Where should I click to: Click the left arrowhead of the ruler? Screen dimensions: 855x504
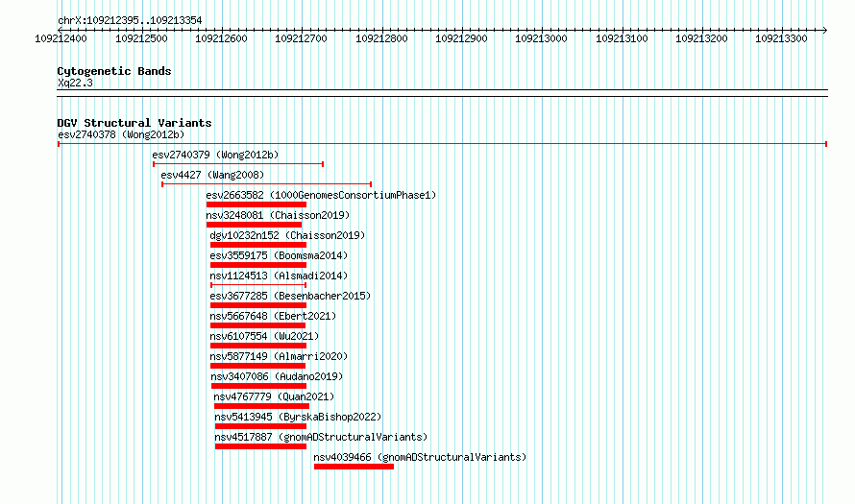[x=60, y=30]
